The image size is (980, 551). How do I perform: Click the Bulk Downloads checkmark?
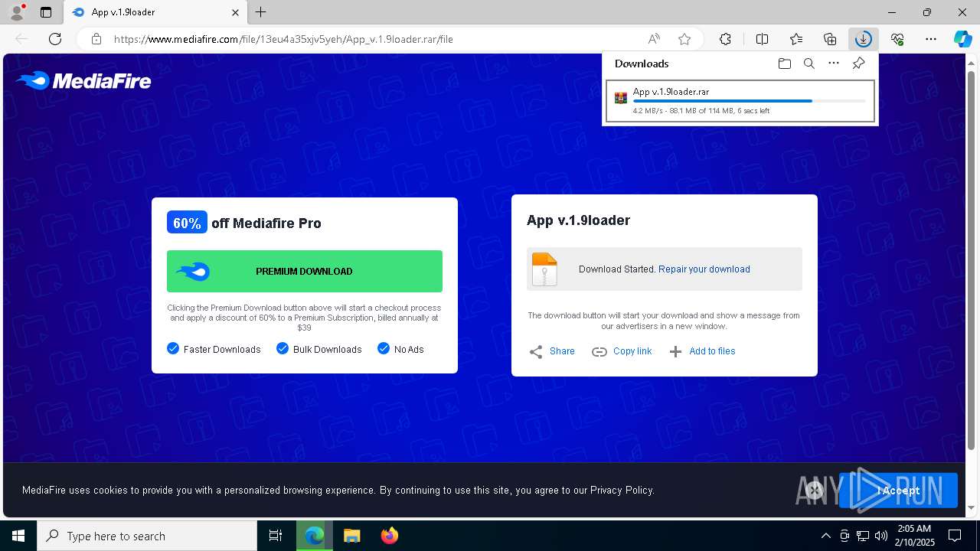(283, 348)
